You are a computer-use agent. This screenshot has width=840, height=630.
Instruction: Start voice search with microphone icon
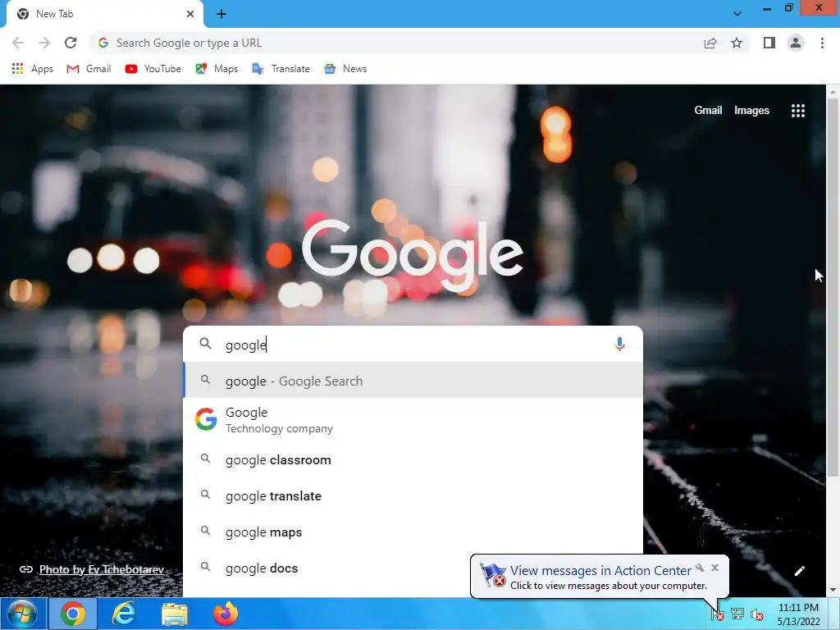[x=619, y=344]
